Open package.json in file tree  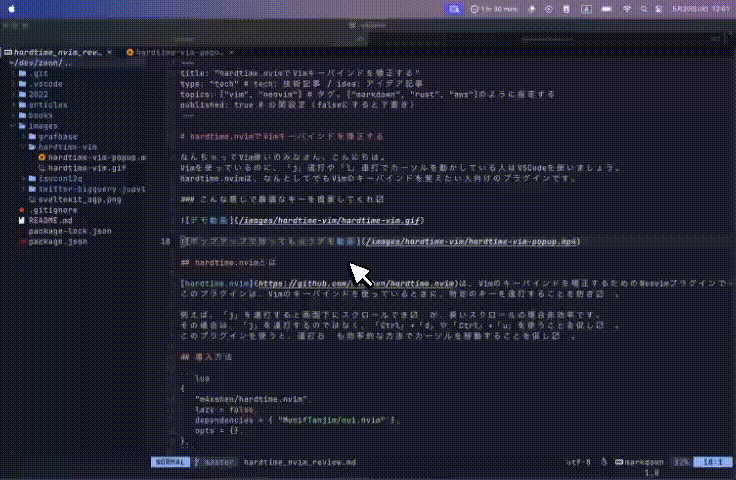[x=58, y=242]
